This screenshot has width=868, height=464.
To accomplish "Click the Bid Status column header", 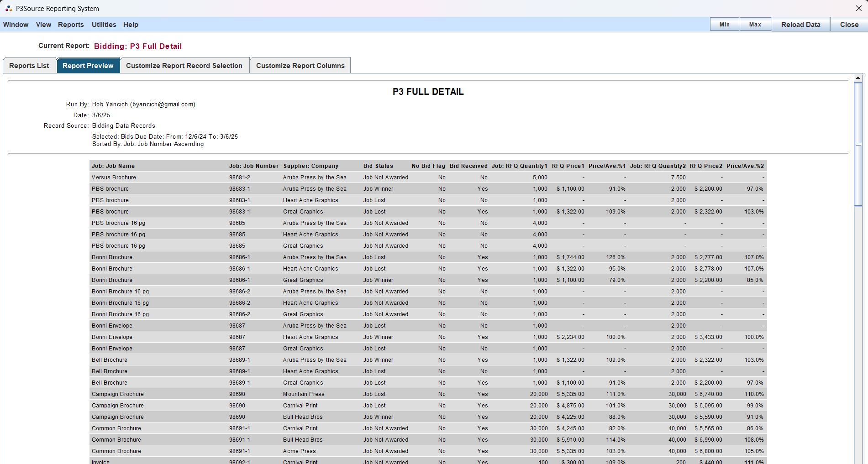I will [x=378, y=166].
